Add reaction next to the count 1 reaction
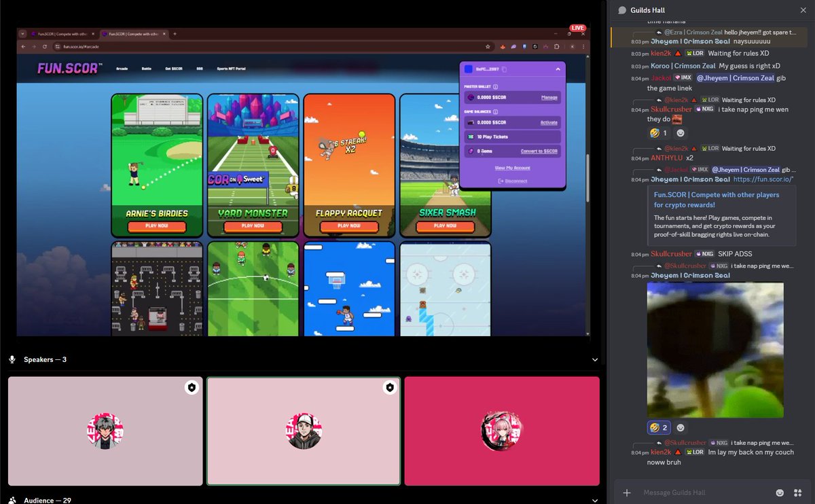 point(681,133)
